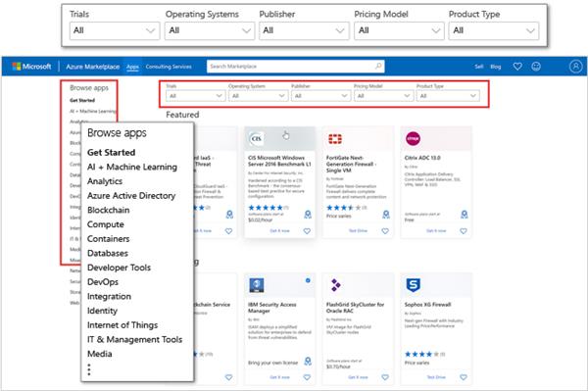Click Get it now on CIS Windows Server card
The width and height of the screenshot is (588, 391).
279,231
